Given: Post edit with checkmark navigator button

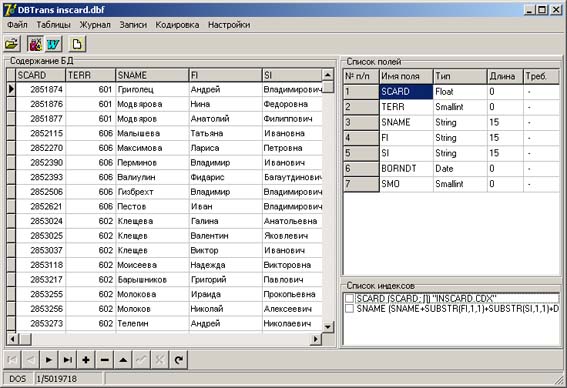Looking at the screenshot, I should 141,360.
